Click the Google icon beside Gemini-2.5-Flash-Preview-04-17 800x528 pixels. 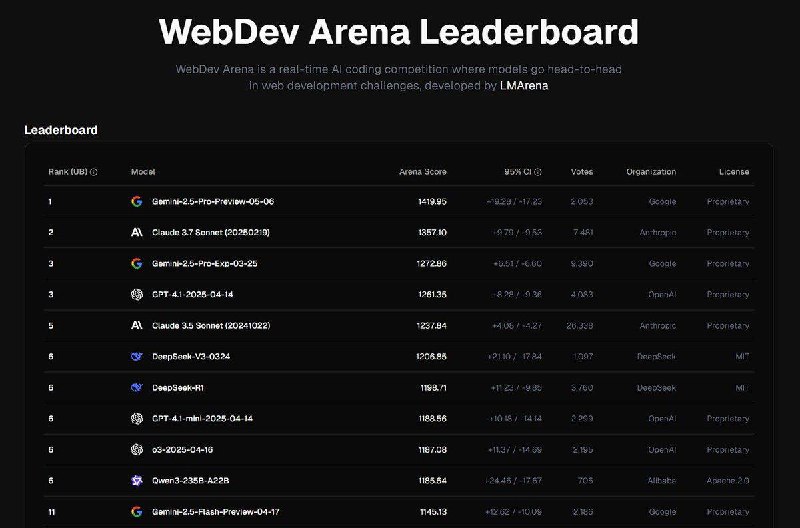click(136, 512)
